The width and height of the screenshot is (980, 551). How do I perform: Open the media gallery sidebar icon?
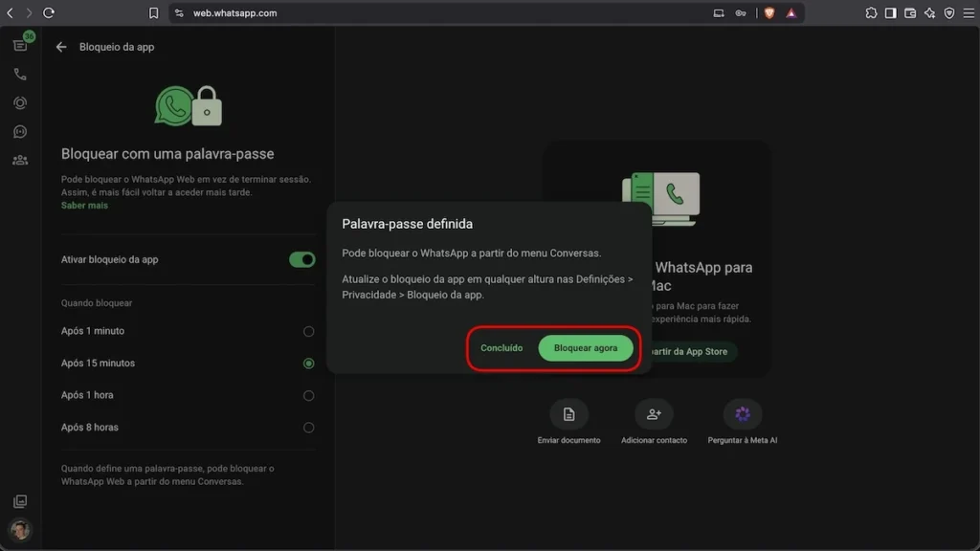tap(20, 501)
